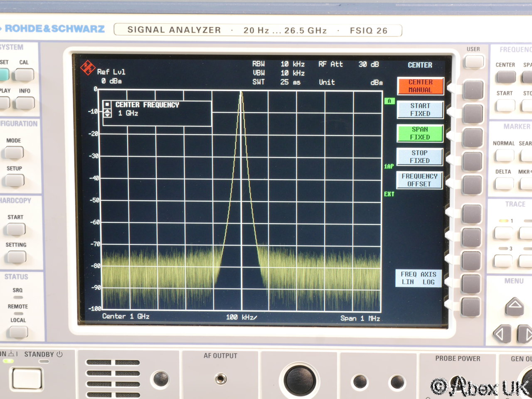Click the EXT reference indicator
Screen dimensions: 532x399
[389, 194]
